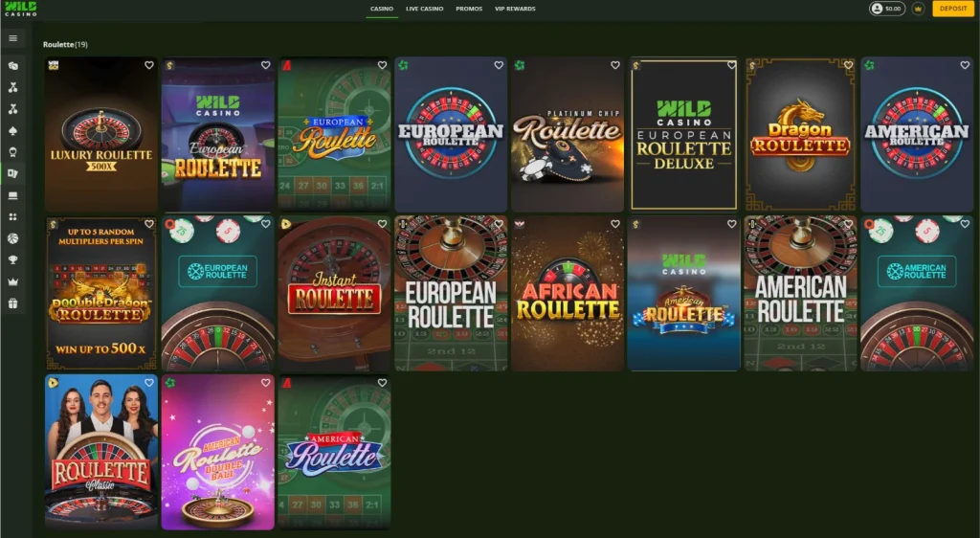The width and height of the screenshot is (980, 538).
Task: Select the spade icon in the sidebar
Action: [12, 130]
